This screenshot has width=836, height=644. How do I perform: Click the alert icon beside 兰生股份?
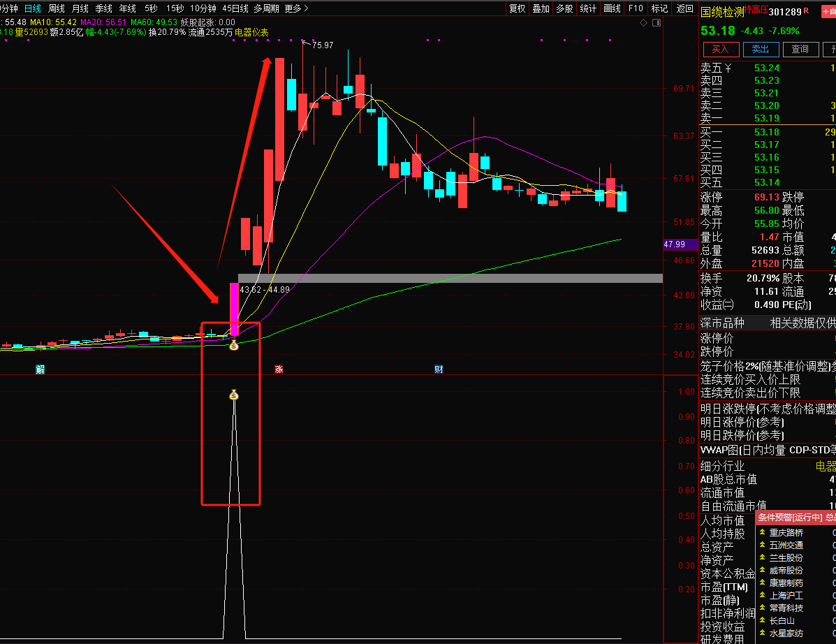763,557
